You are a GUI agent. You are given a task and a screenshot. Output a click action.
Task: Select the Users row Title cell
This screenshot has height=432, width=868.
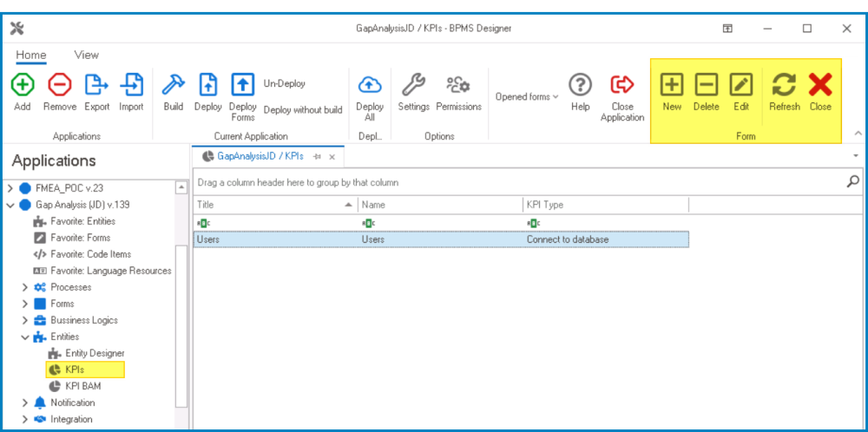pyautogui.click(x=276, y=239)
